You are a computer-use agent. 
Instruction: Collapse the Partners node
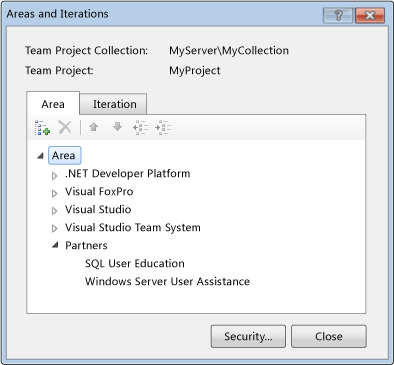tap(55, 245)
